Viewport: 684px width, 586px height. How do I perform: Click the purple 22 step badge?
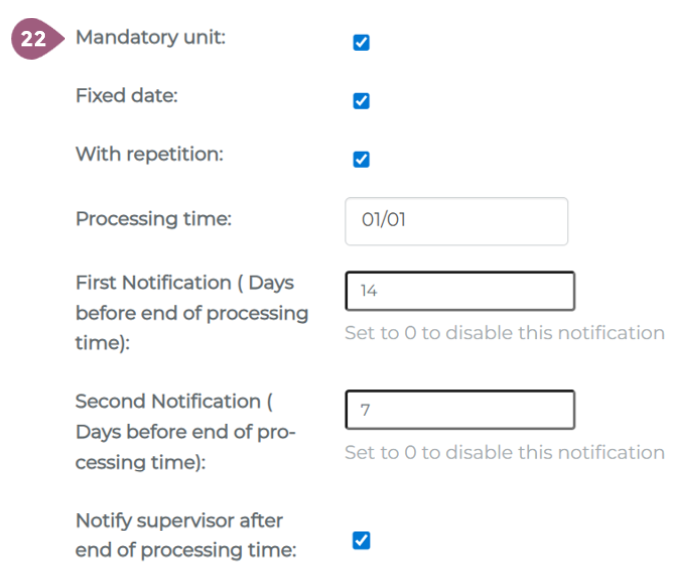point(34,41)
